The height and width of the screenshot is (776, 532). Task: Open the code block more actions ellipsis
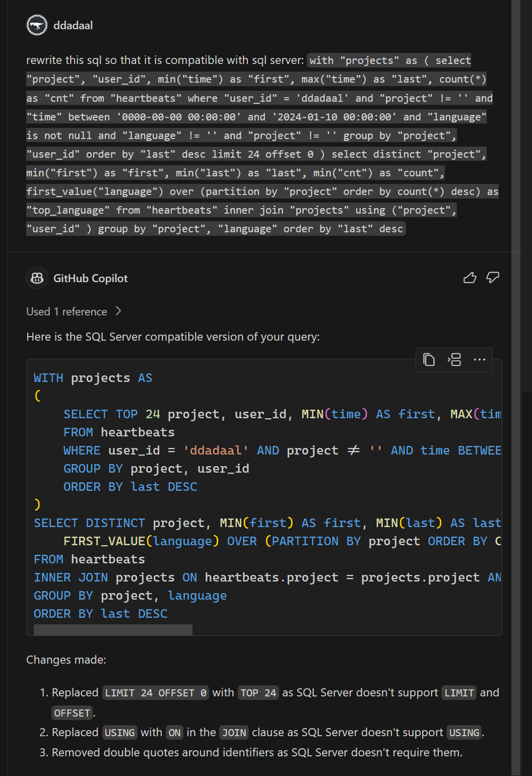point(479,360)
